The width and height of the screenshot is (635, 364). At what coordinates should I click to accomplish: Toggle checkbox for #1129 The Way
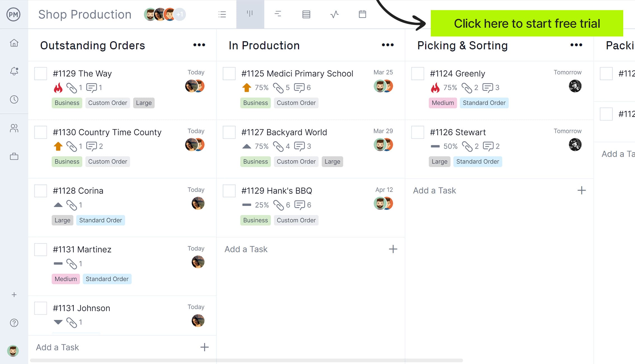click(41, 74)
